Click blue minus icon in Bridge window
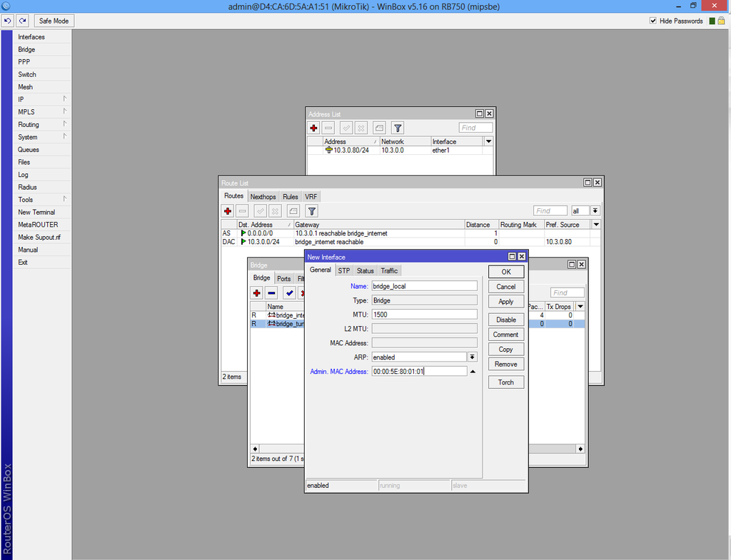Screen dimensions: 731x560 (x=271, y=293)
